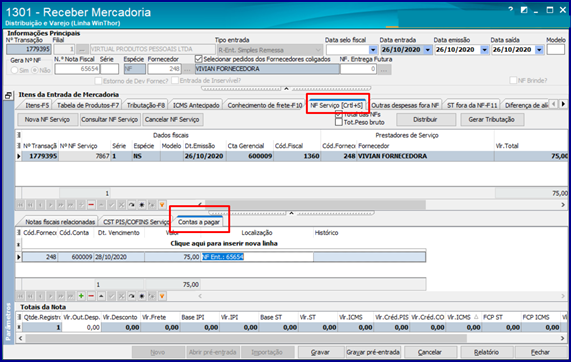
Task: Open ICMS Antecipado tab
Action: pos(196,105)
